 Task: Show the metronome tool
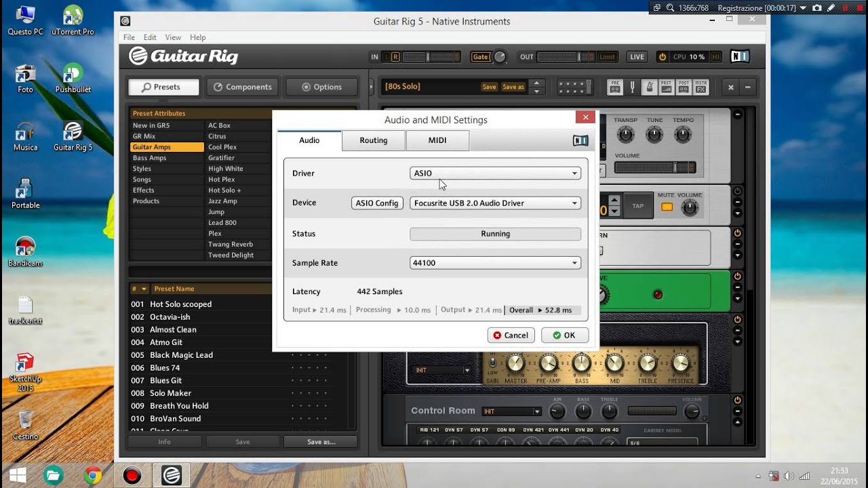[649, 87]
